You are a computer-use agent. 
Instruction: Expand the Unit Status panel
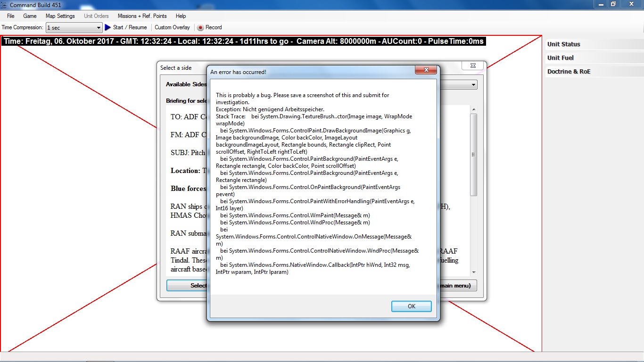point(594,44)
